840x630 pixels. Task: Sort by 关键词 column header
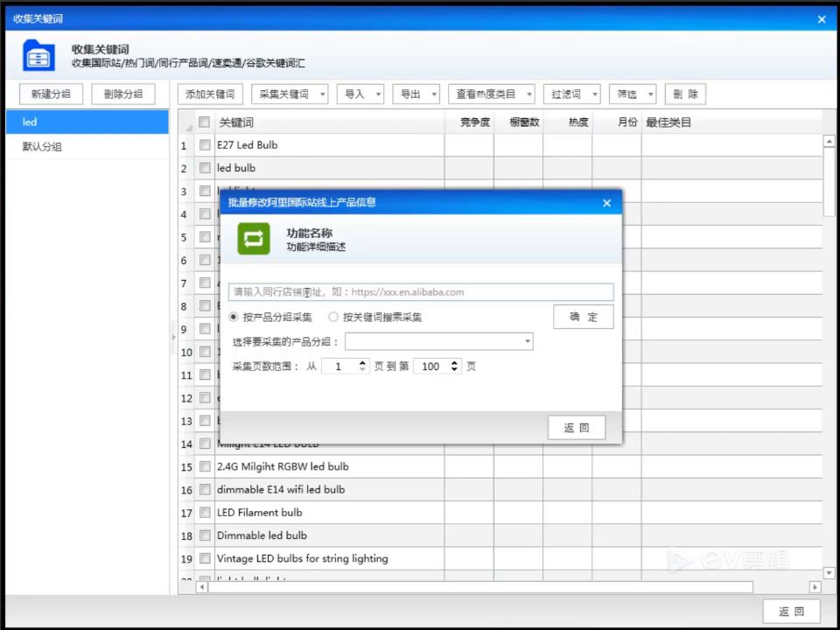coord(330,122)
